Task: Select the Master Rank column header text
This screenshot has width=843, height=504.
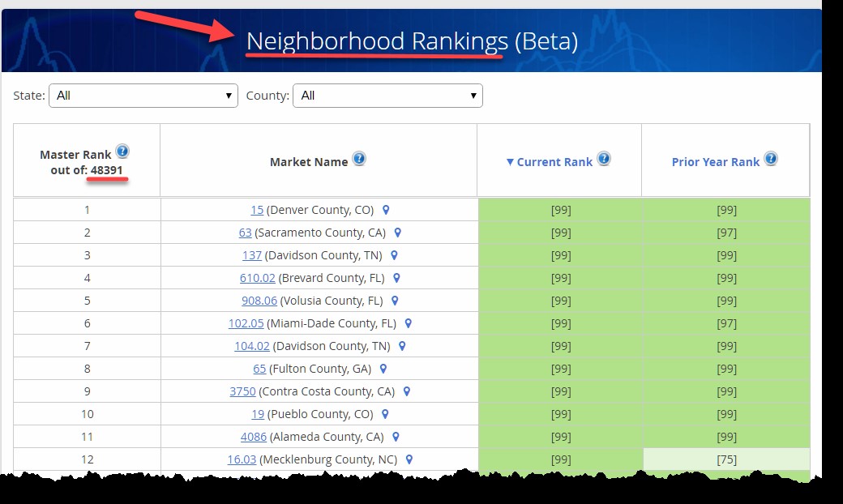Action: point(75,155)
